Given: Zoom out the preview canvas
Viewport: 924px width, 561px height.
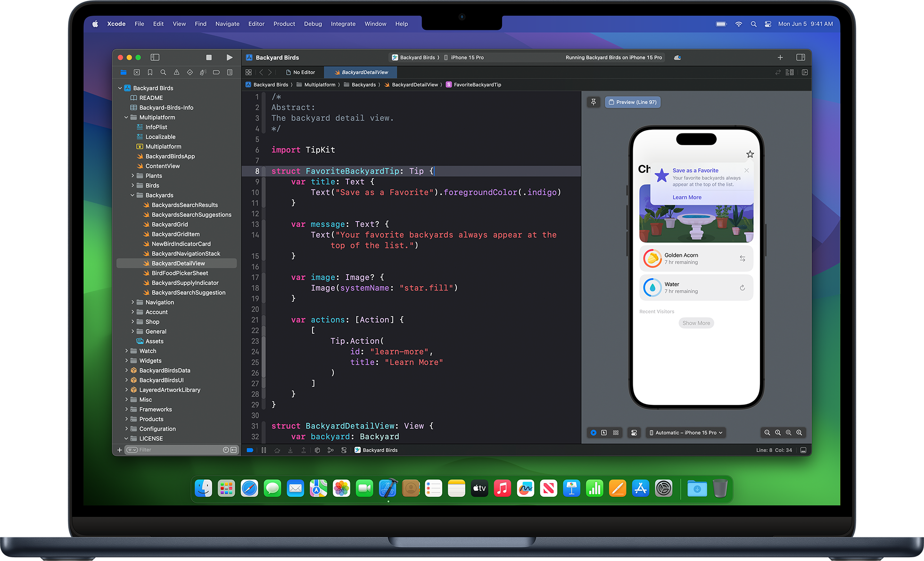Looking at the screenshot, I should coord(767,433).
